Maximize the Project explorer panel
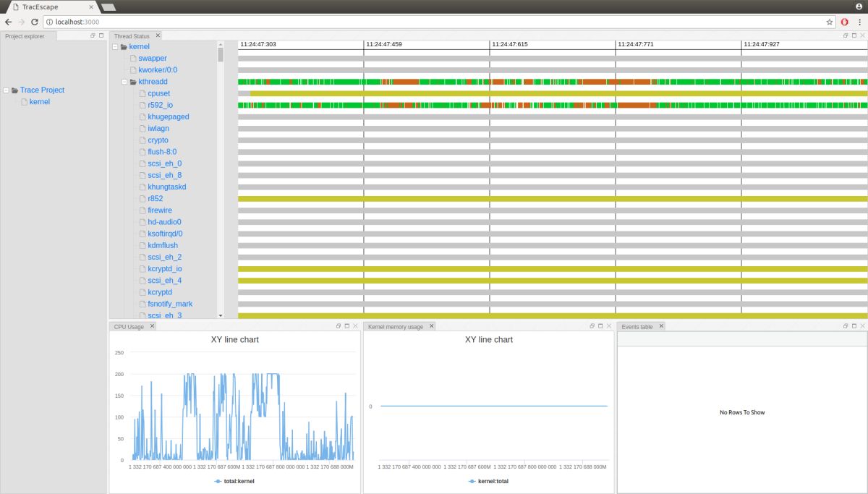 (x=101, y=35)
